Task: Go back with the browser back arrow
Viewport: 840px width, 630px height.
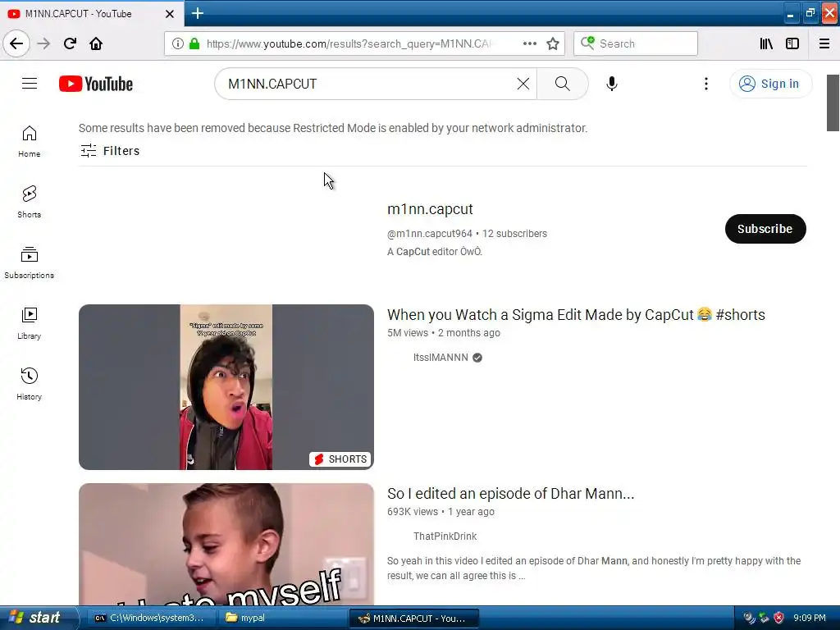Action: (x=16, y=43)
